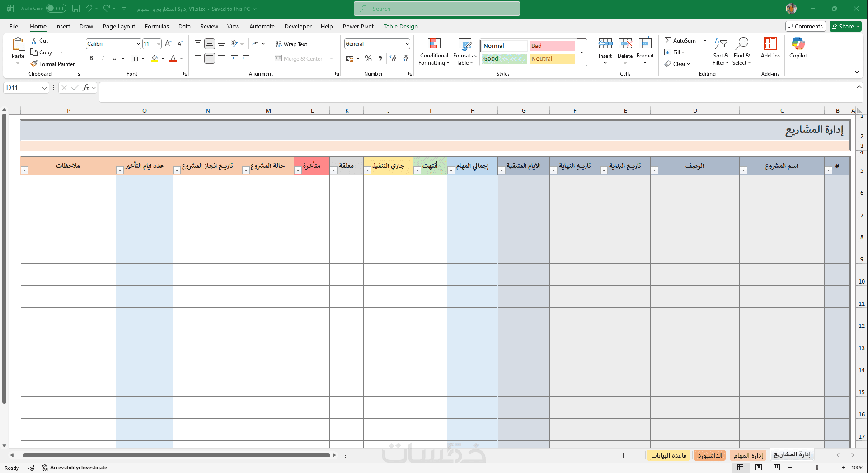
Task: Toggle Wrap Text
Action: [291, 44]
